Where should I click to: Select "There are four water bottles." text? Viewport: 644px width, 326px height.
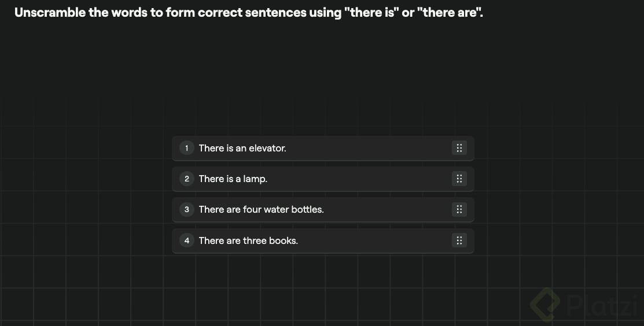(261, 209)
